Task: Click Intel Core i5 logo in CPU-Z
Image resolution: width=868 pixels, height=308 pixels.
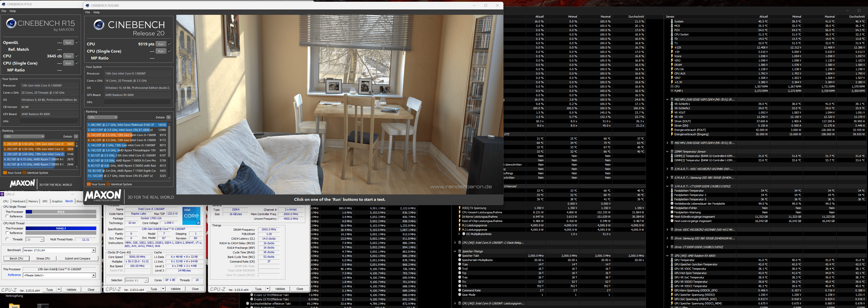Action: 191,216
